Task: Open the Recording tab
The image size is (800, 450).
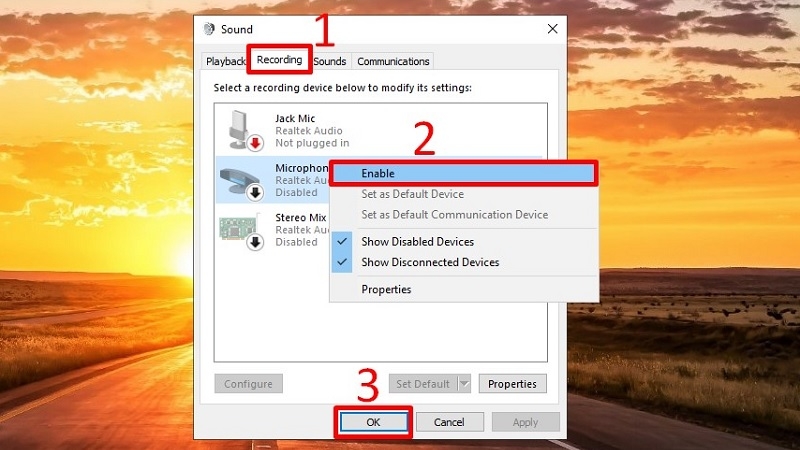Action: coord(279,60)
